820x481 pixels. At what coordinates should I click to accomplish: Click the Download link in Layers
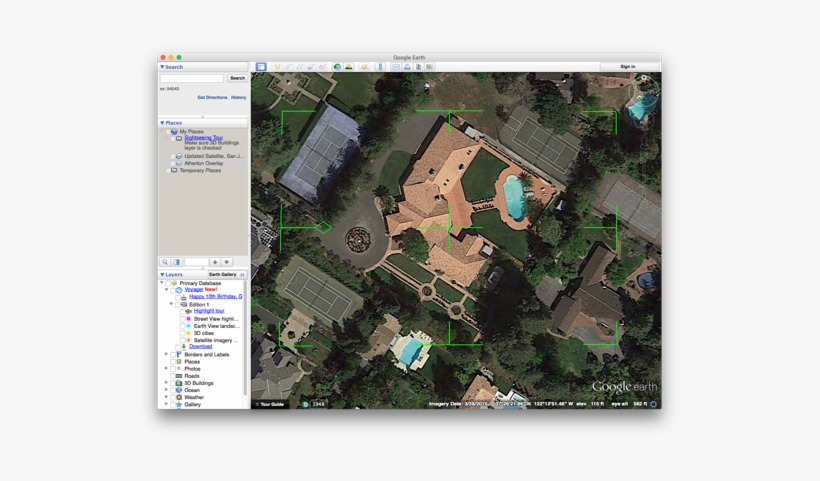pyautogui.click(x=200, y=347)
